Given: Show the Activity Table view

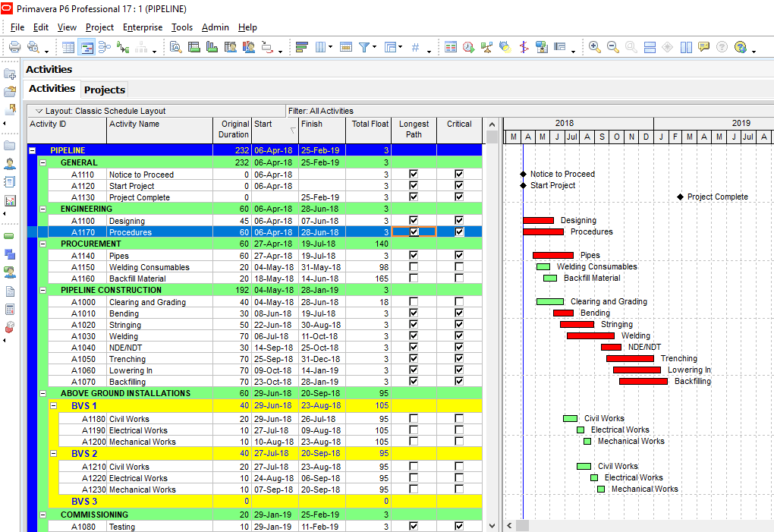Looking at the screenshot, I should 68,47.
